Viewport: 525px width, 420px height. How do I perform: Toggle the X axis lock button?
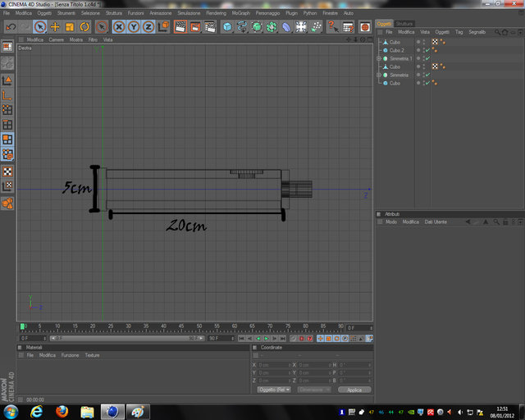(x=119, y=27)
